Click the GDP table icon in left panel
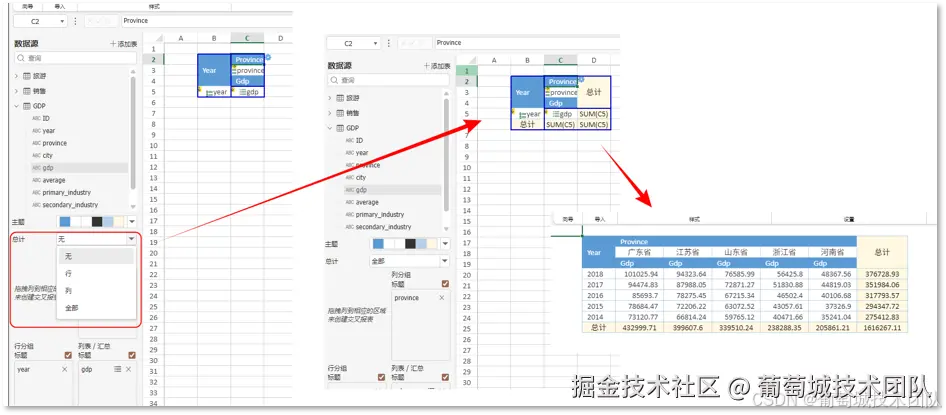The image size is (946, 415). pyautogui.click(x=27, y=106)
